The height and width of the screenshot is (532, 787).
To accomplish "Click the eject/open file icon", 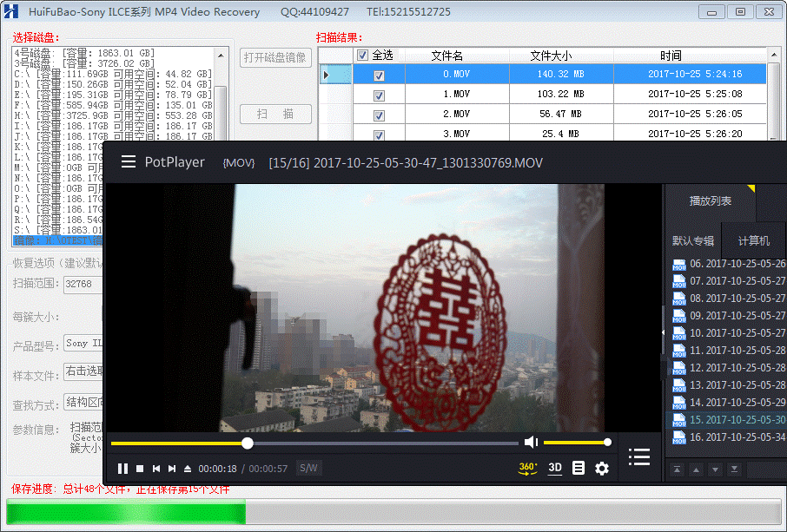I will 188,469.
